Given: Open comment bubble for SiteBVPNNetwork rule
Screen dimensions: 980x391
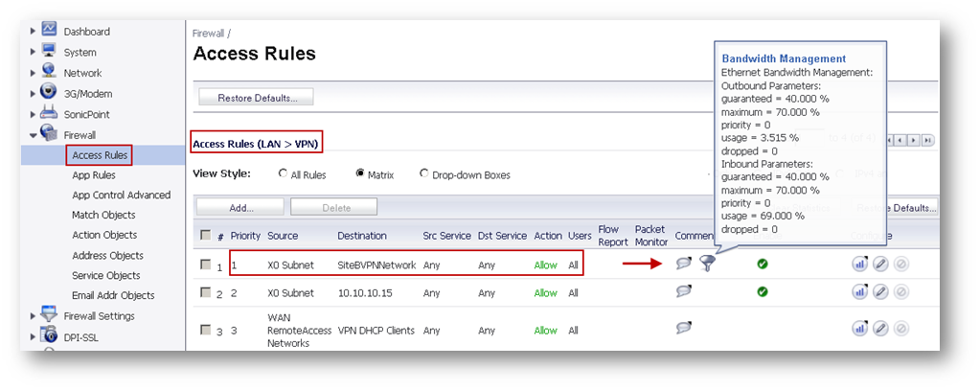Looking at the screenshot, I should click(x=684, y=264).
